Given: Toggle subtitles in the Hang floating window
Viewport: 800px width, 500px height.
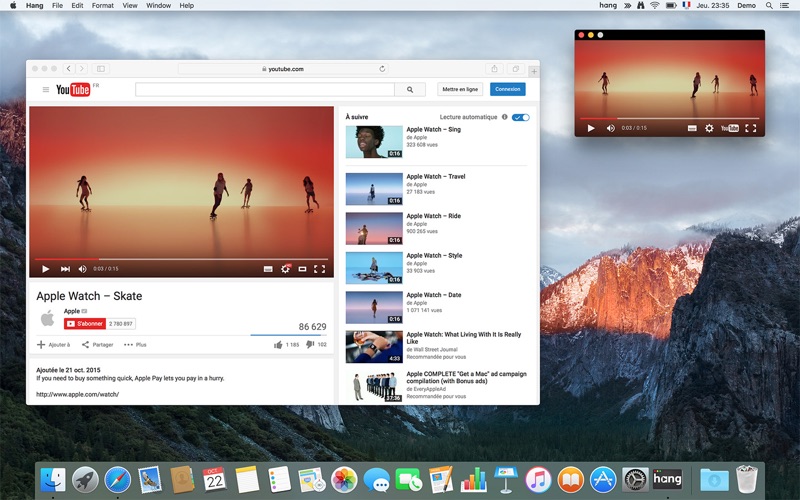Looking at the screenshot, I should 692,128.
